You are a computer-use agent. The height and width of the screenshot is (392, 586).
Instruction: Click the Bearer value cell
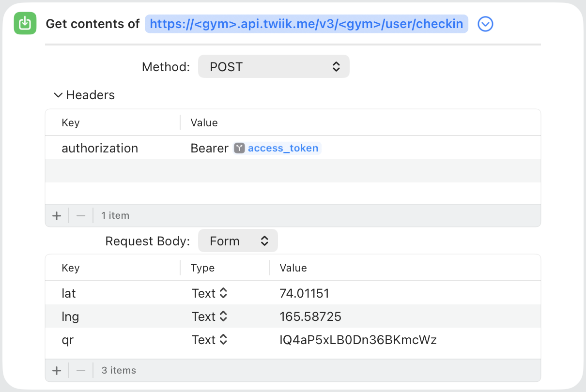[x=209, y=148]
